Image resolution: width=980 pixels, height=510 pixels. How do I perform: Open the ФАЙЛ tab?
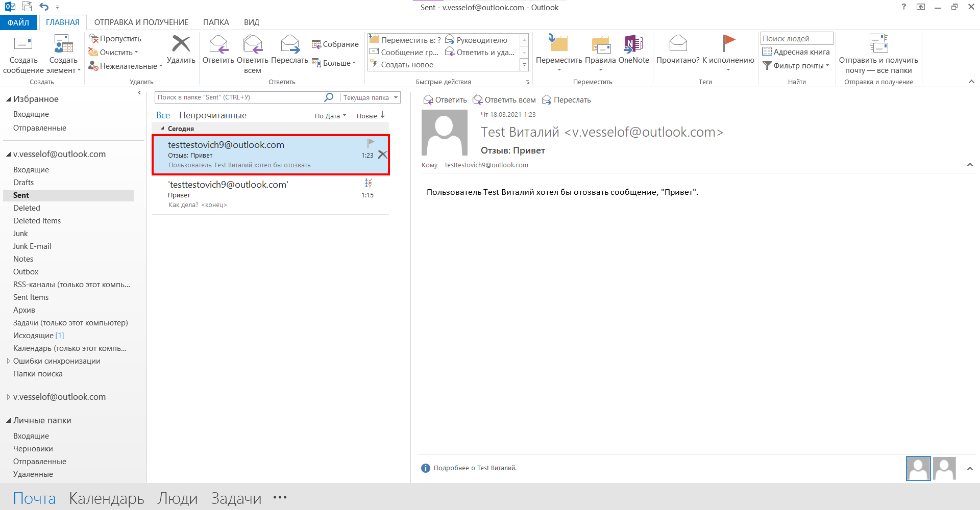pos(18,22)
